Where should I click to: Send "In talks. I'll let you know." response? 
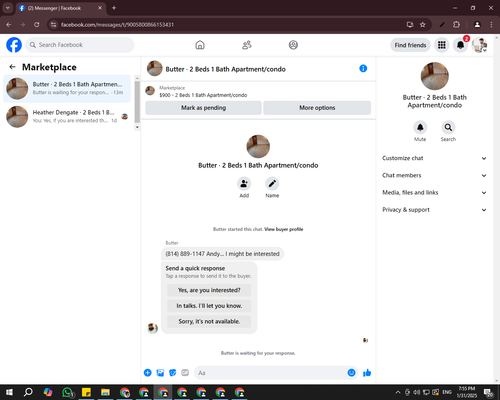tap(209, 306)
